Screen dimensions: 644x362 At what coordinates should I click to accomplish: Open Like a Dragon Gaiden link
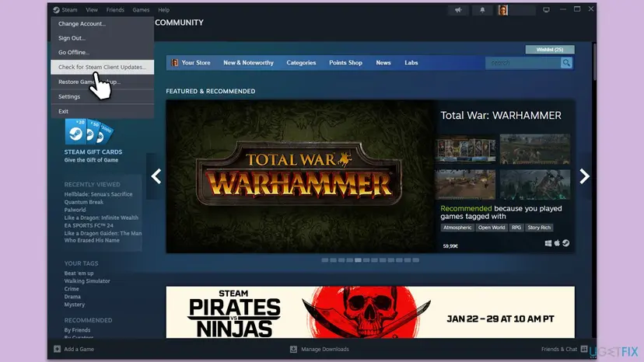tap(103, 237)
